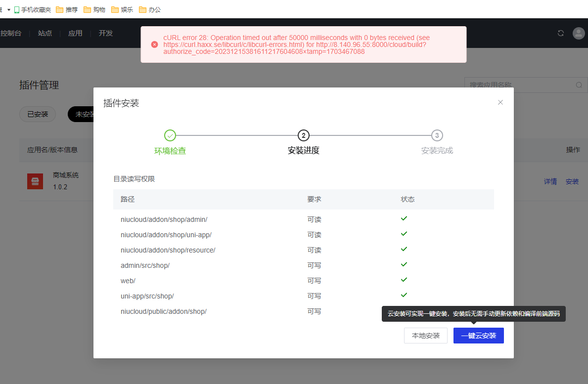588x384 pixels.
Task: Open the user avatar menu
Action: 578,33
